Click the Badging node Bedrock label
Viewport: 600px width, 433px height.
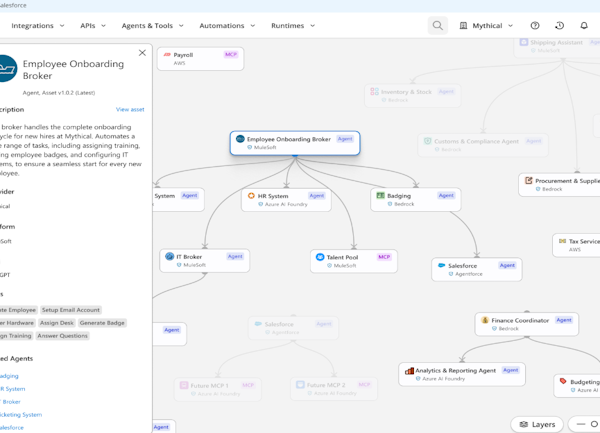tap(404, 204)
